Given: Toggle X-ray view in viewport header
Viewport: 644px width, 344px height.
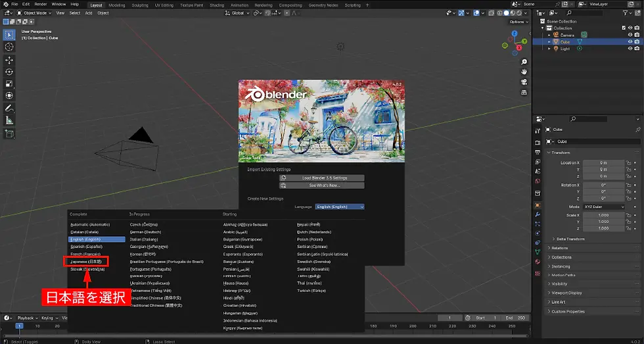Looking at the screenshot, I should click(x=492, y=12).
